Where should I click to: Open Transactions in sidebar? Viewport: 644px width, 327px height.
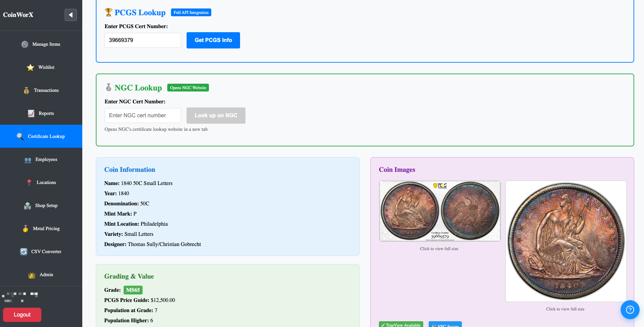pos(41,90)
